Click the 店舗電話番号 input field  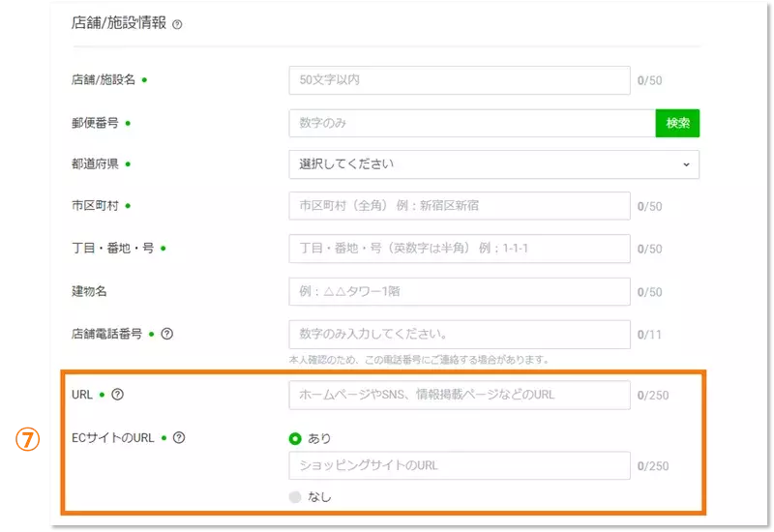(x=460, y=334)
